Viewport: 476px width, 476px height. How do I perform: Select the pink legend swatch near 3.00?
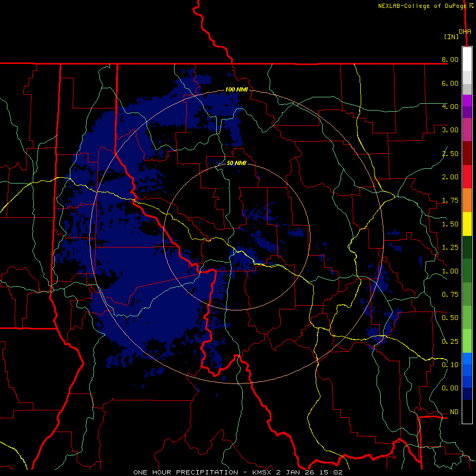coord(467,130)
